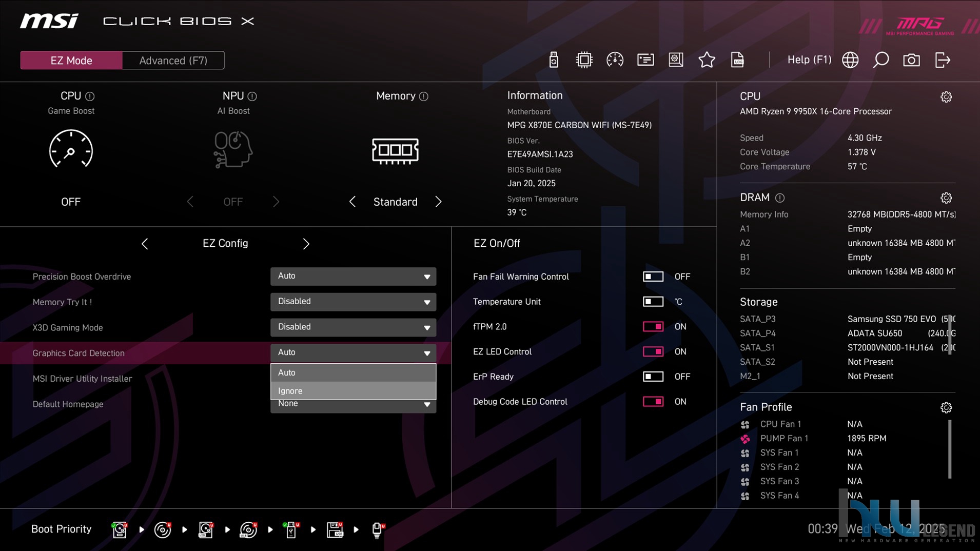The height and width of the screenshot is (551, 980).
Task: Switch to EZ Mode tab
Action: pyautogui.click(x=71, y=61)
